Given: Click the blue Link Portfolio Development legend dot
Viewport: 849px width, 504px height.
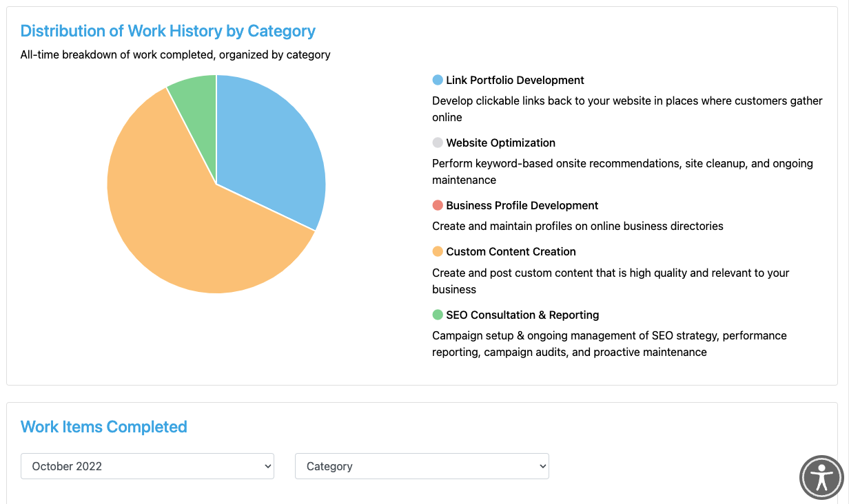Looking at the screenshot, I should tap(438, 80).
